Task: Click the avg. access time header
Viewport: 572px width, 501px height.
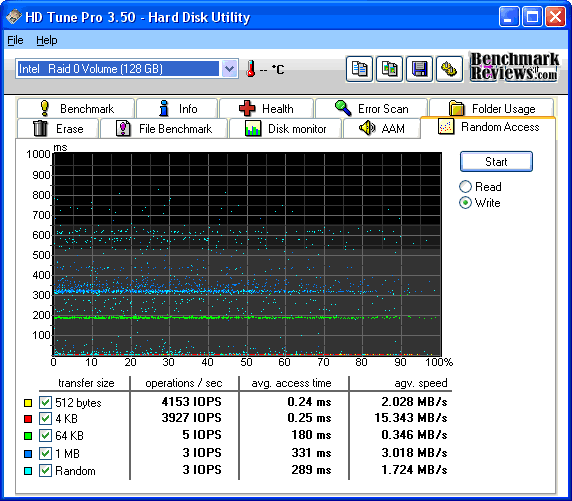Action: click(x=291, y=383)
